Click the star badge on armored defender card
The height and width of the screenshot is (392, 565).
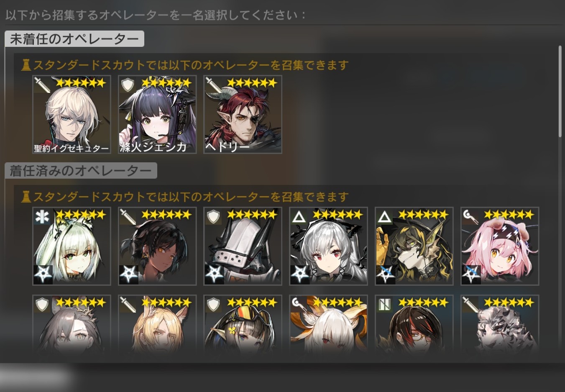pyautogui.click(x=214, y=274)
